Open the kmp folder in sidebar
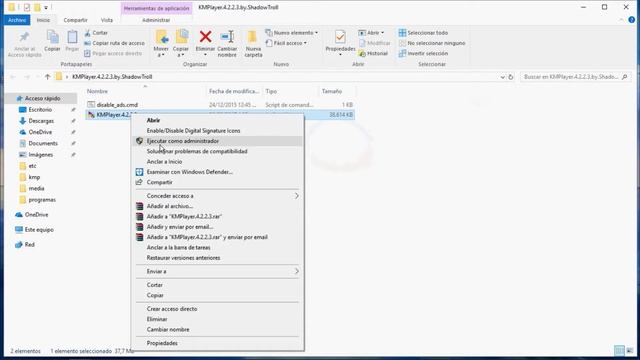The width and height of the screenshot is (640, 360). (x=34, y=177)
